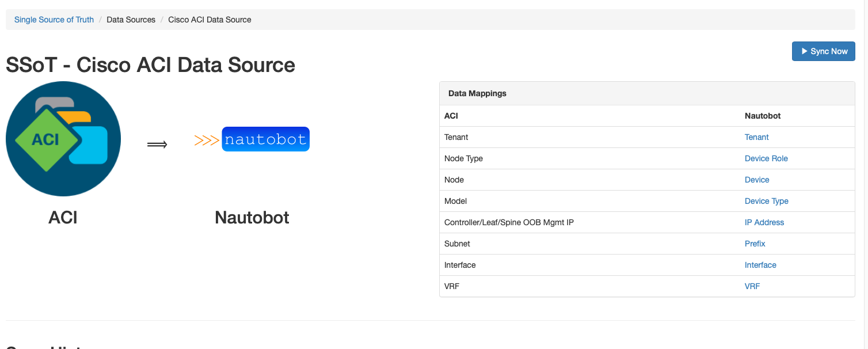Click Data Sources breadcrumb text
This screenshot has width=868, height=349.
[x=131, y=20]
